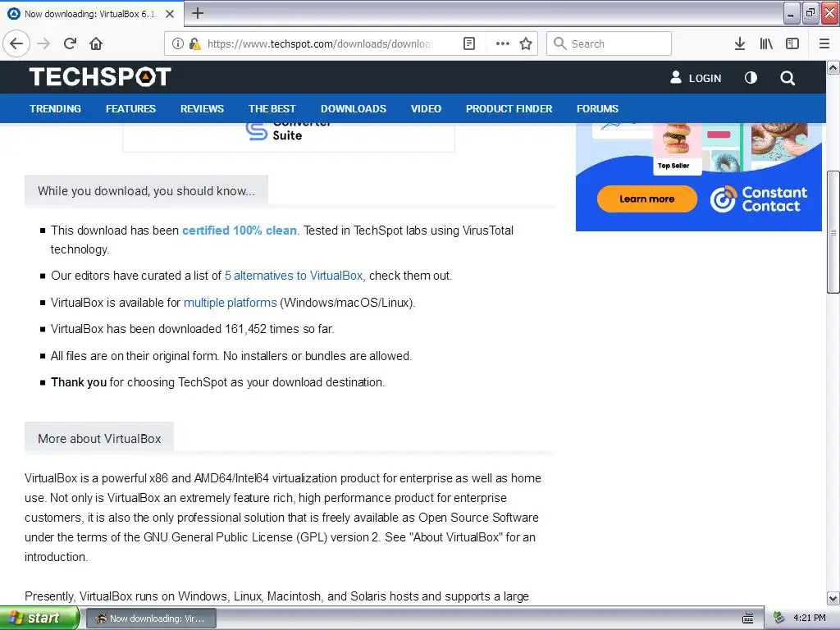This screenshot has height=630, width=840.
Task: Click the page scrollbar up arrow
Action: coord(833,67)
